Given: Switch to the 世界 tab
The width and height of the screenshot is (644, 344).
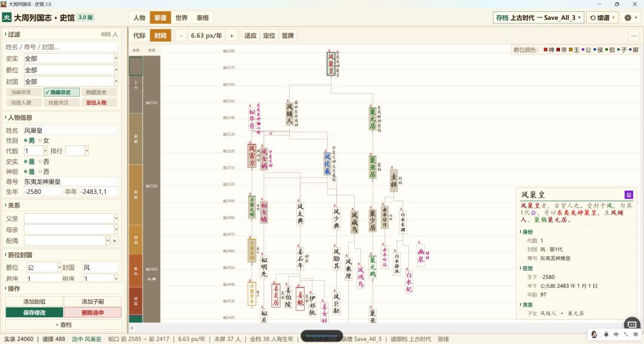Looking at the screenshot, I should tap(181, 18).
